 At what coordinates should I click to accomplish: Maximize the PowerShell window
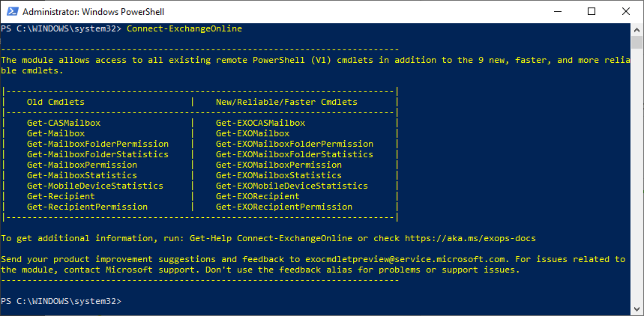[x=592, y=11]
